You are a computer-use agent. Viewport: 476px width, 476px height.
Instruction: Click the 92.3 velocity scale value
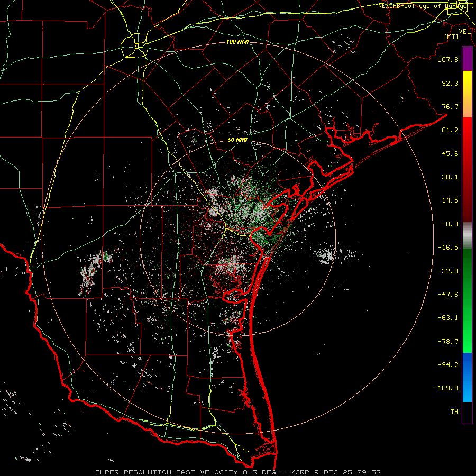click(x=450, y=83)
